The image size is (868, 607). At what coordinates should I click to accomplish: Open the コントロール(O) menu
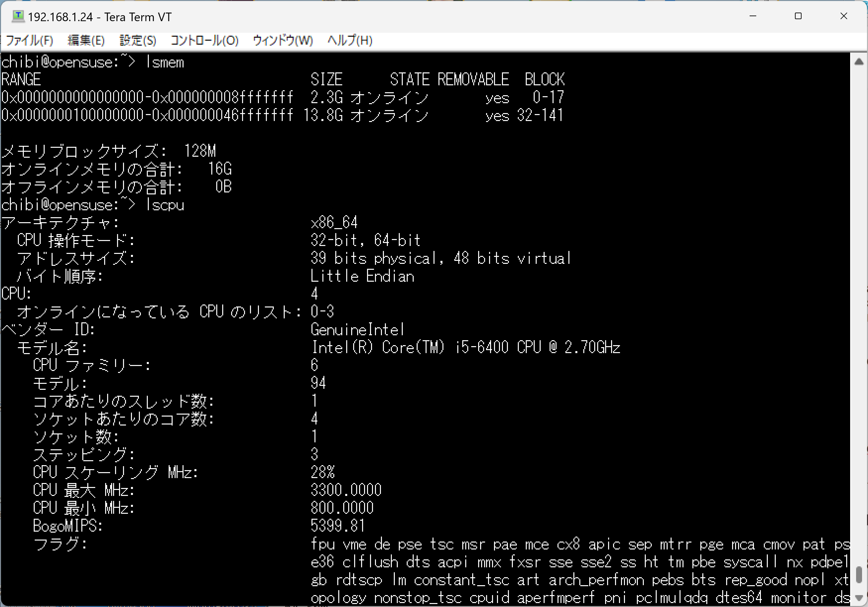coord(204,40)
